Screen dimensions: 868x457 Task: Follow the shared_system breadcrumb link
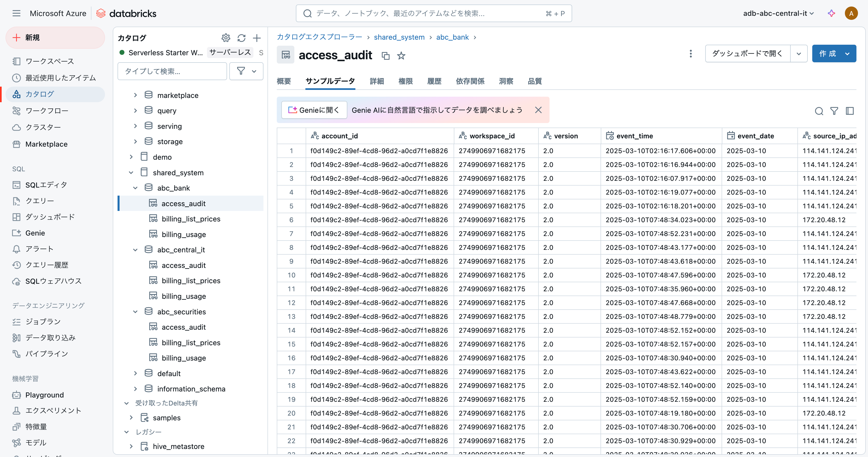399,37
